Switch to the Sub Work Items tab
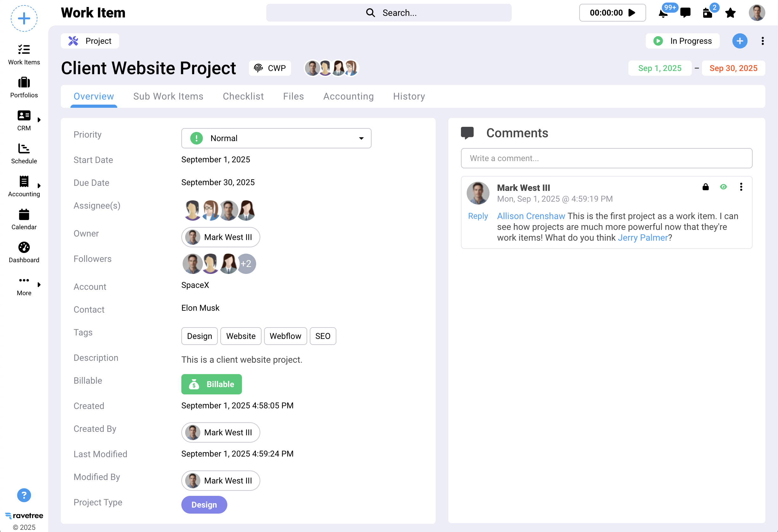The width and height of the screenshot is (778, 532). click(x=168, y=96)
